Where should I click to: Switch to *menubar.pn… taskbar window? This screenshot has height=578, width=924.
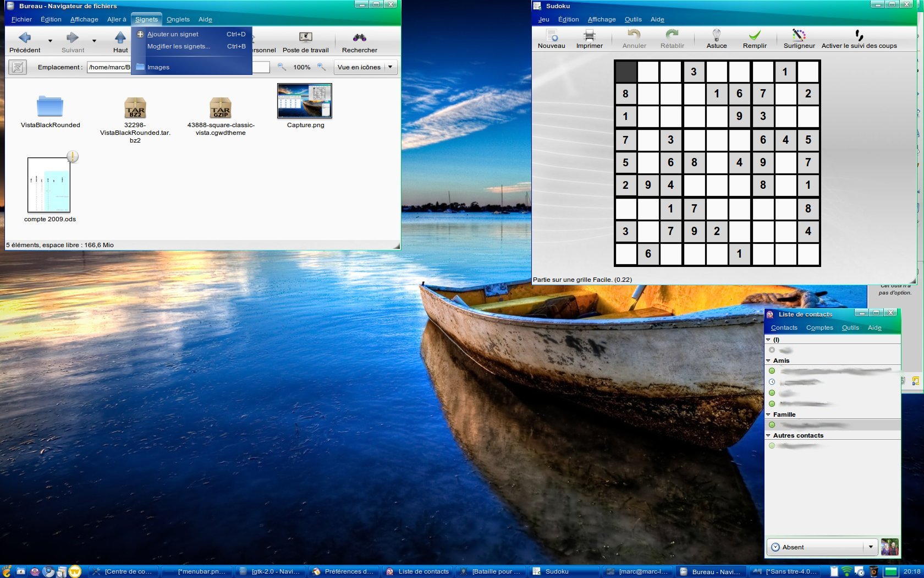pyautogui.click(x=197, y=571)
